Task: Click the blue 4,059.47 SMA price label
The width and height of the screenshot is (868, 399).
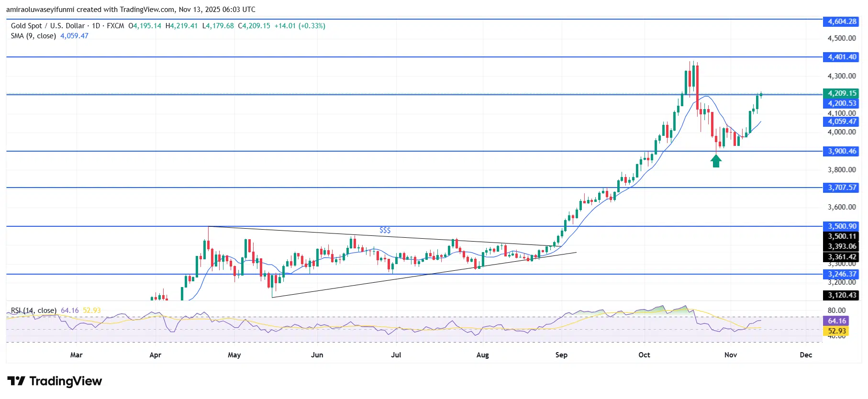Action: [842, 122]
